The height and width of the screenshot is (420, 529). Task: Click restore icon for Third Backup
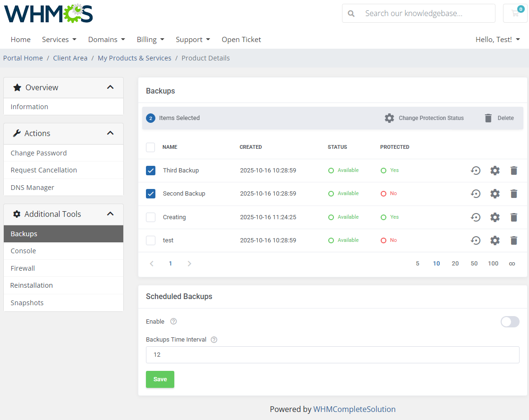coord(476,171)
